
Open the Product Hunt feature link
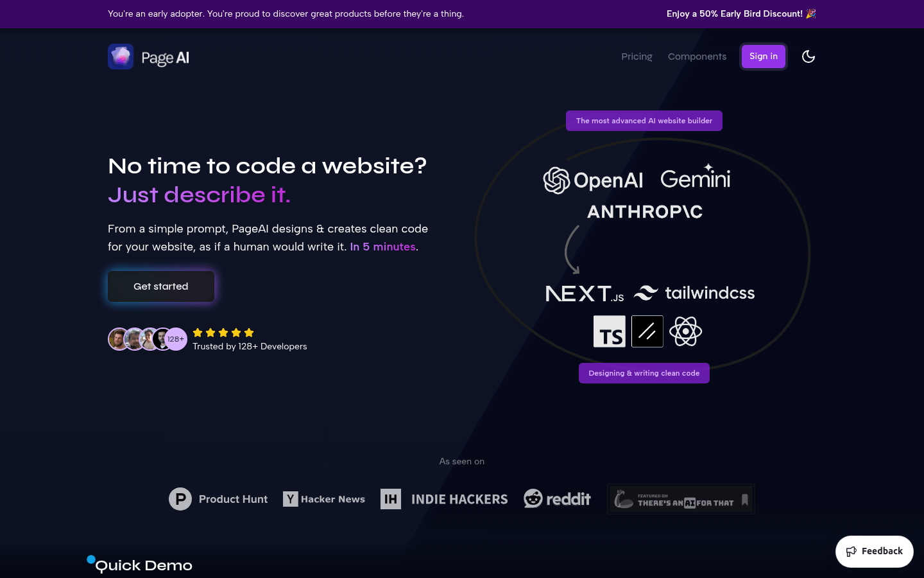(218, 499)
